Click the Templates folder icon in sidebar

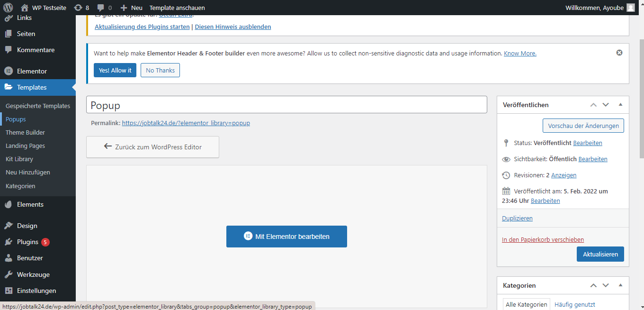pyautogui.click(x=9, y=87)
